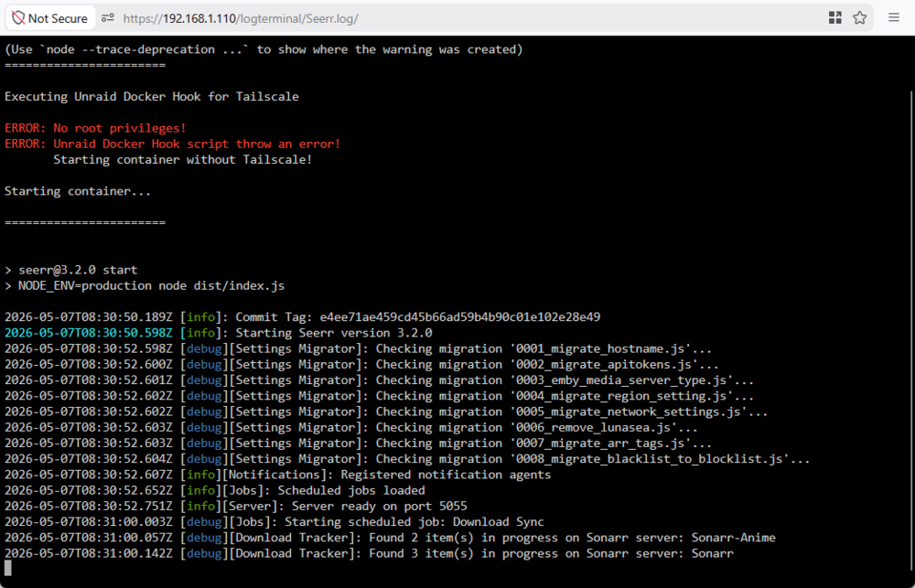Click 'Starting Seerr version 3.2.0' log line
915x588 pixels.
[x=219, y=333]
